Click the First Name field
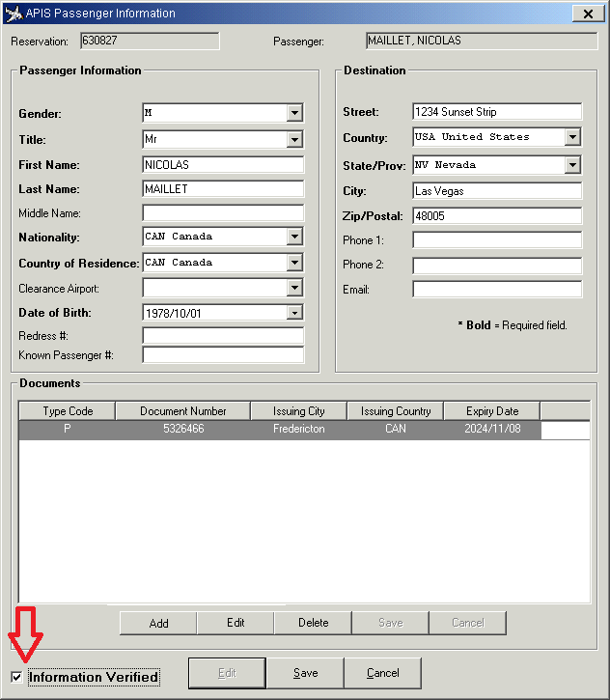 223,165
